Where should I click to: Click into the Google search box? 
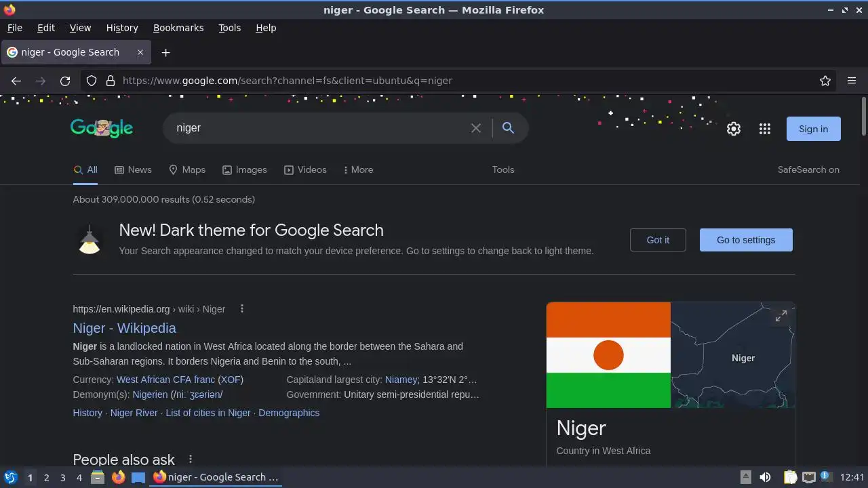pyautogui.click(x=319, y=128)
